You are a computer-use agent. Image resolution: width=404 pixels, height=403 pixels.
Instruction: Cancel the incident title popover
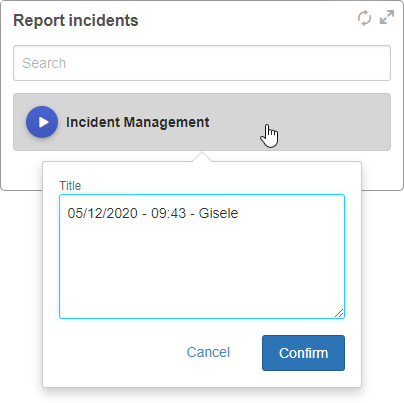[208, 352]
